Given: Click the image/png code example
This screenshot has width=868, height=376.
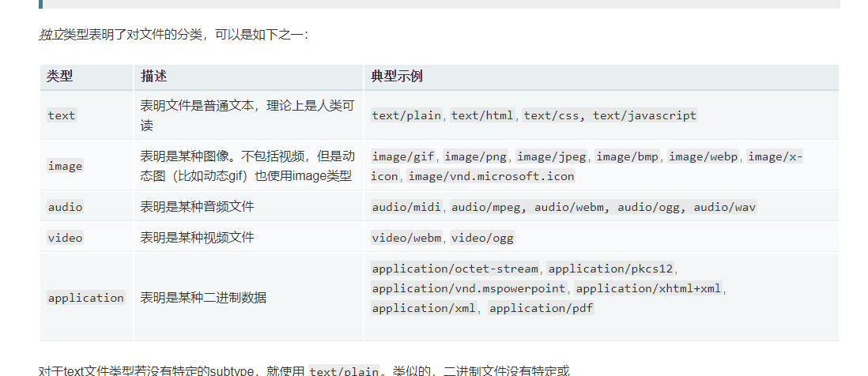Looking at the screenshot, I should [x=476, y=156].
